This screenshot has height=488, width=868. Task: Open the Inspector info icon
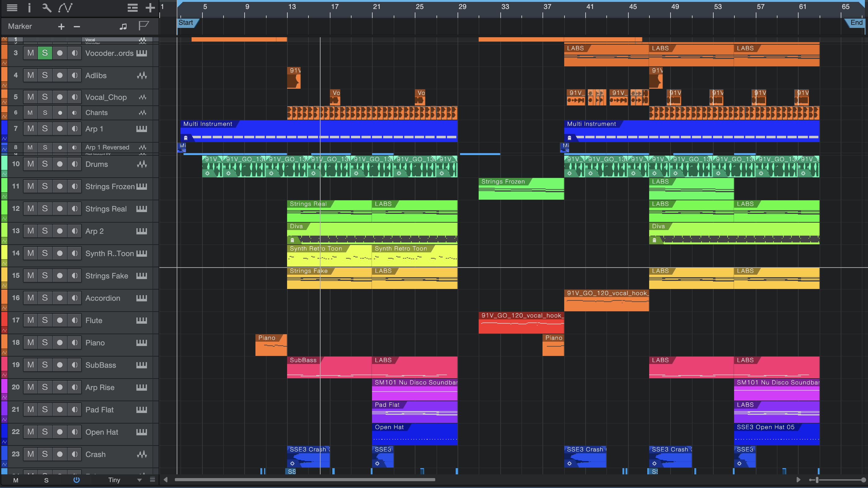[29, 8]
